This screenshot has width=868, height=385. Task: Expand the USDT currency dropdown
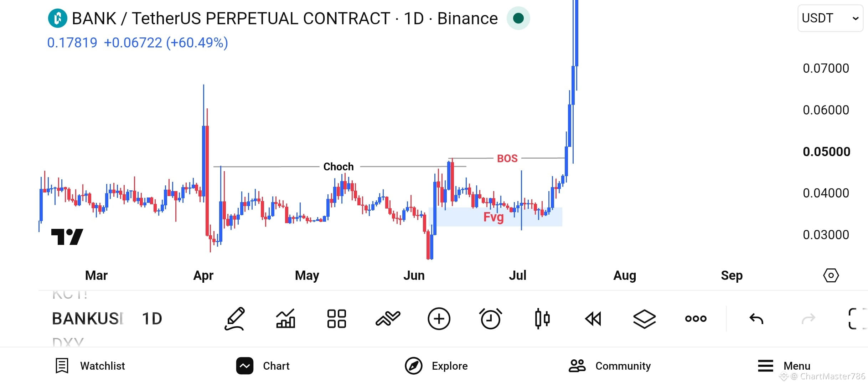(x=830, y=18)
